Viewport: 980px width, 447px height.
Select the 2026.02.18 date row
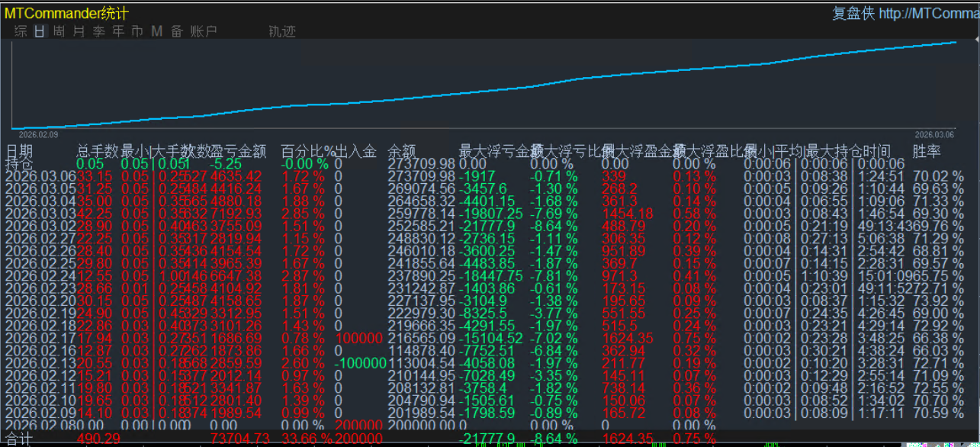click(x=40, y=326)
